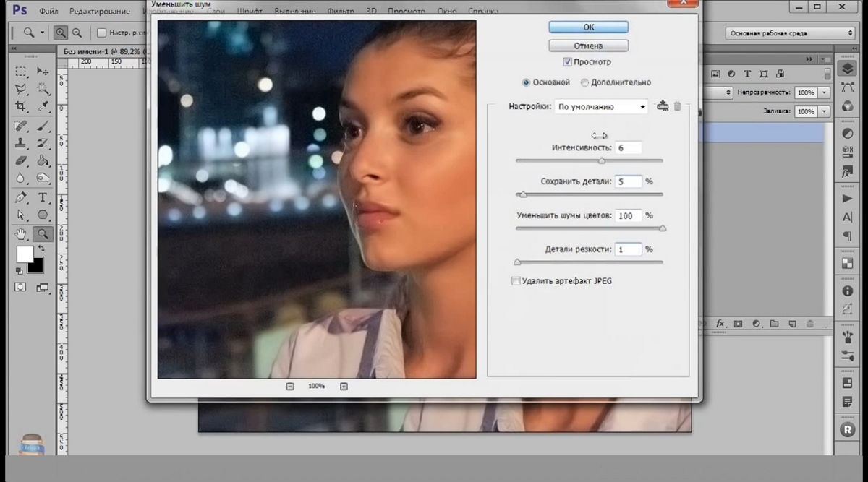Click the Zoom Out option in options bar

click(x=76, y=33)
